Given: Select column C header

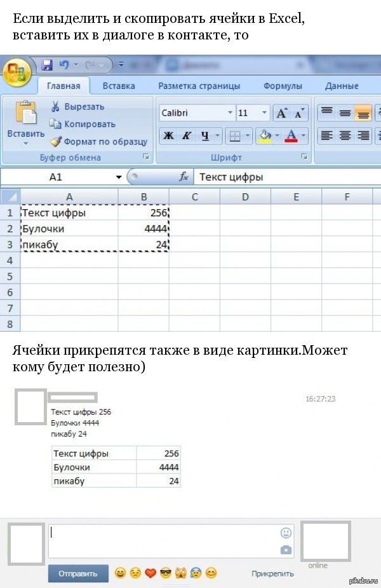Looking at the screenshot, I should [x=194, y=197].
